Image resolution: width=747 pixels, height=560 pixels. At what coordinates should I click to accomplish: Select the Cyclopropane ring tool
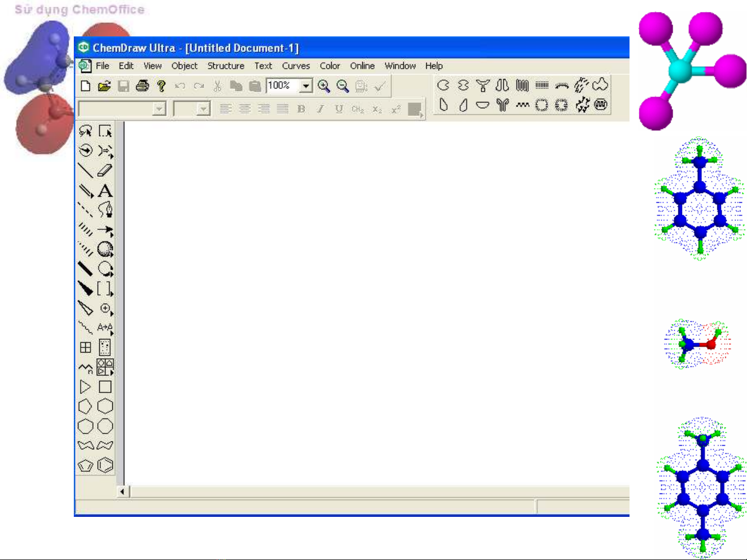pos(85,387)
